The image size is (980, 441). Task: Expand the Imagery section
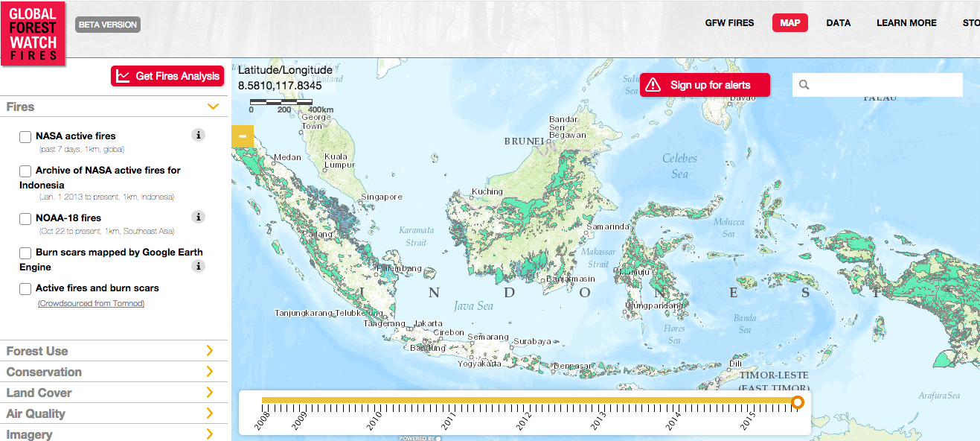pos(113,434)
